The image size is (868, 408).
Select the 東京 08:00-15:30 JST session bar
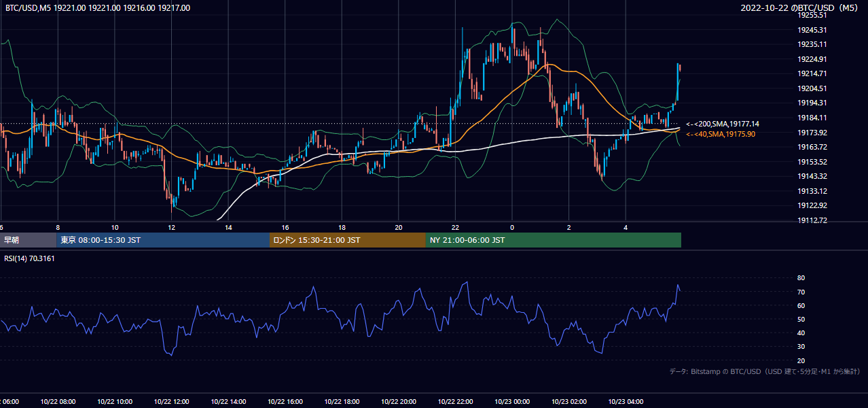tap(163, 240)
